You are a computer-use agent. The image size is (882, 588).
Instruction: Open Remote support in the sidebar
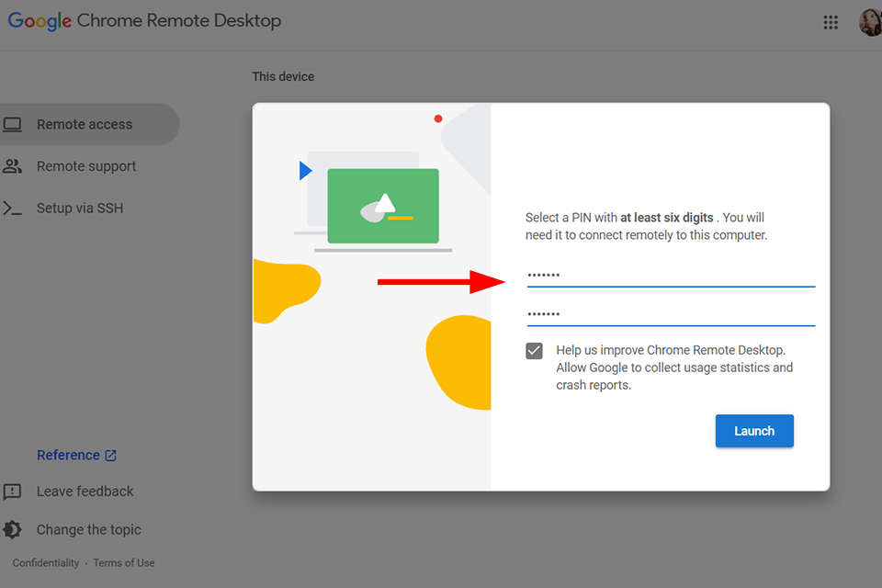(x=86, y=166)
